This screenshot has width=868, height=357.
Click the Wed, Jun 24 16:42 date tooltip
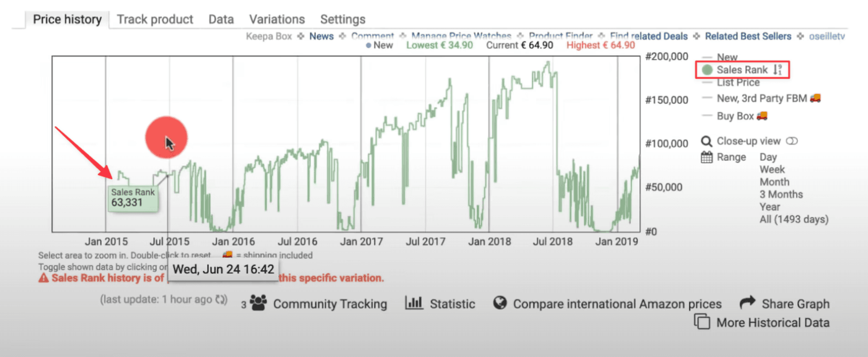223,269
